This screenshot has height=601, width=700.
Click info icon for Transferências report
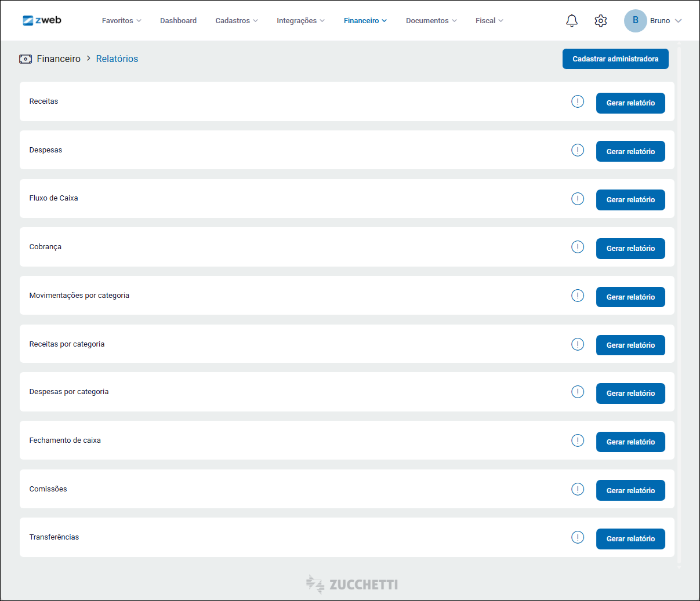(577, 537)
